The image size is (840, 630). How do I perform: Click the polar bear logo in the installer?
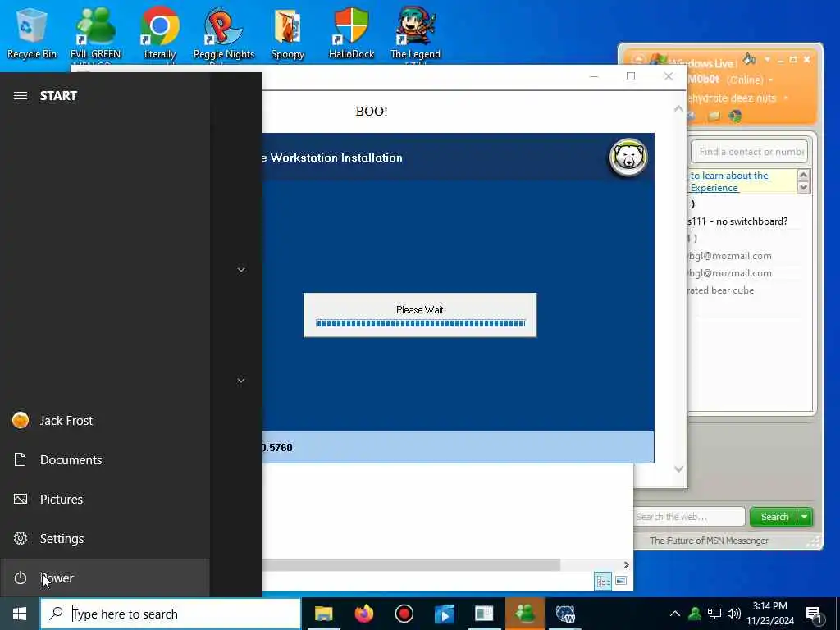tap(628, 157)
